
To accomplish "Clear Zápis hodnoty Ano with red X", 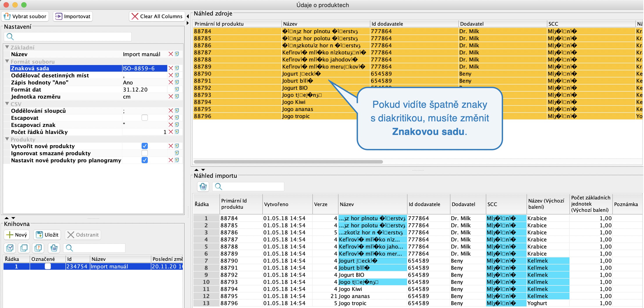I will [171, 82].
